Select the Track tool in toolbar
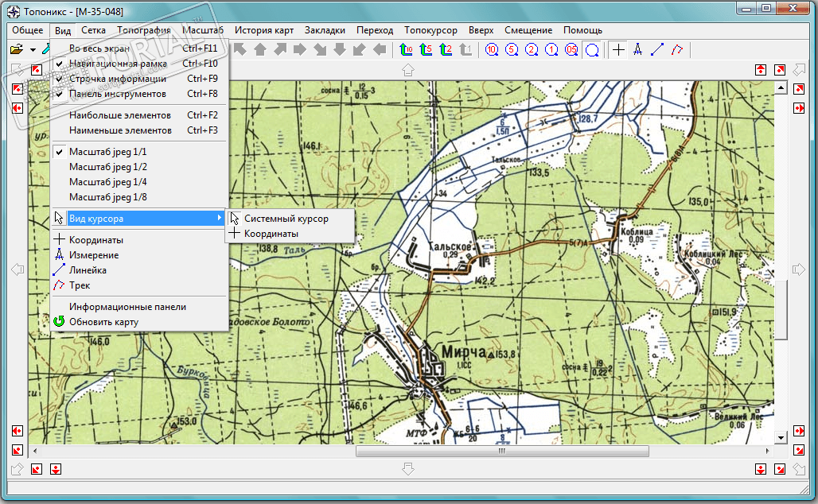 click(x=676, y=50)
